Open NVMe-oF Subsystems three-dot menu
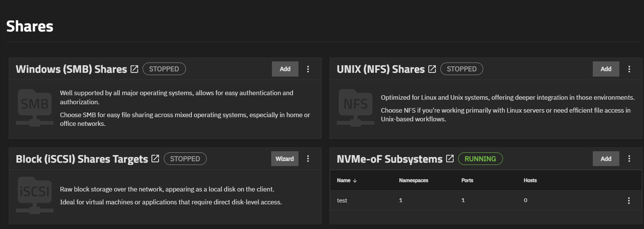 click(x=629, y=158)
